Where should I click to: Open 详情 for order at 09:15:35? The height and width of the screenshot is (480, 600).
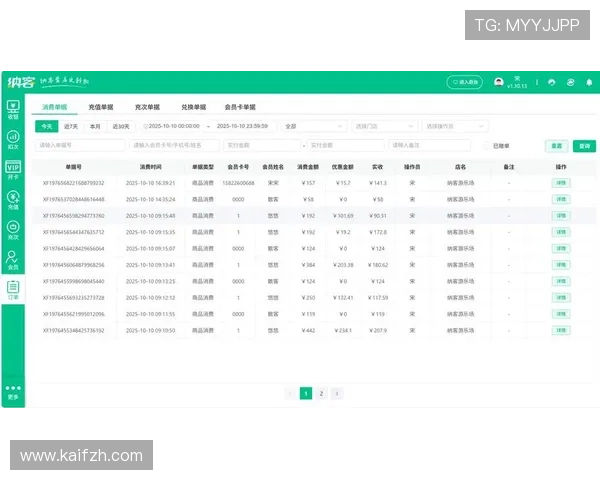(x=561, y=232)
